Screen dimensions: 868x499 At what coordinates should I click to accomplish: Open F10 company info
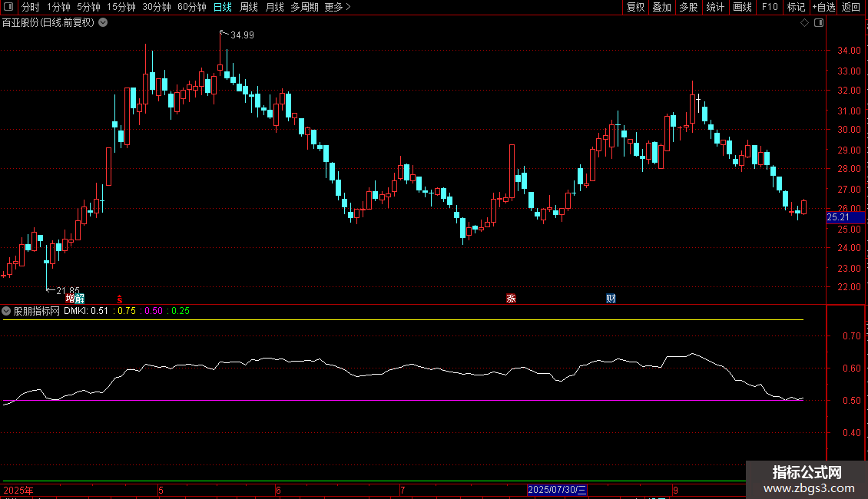(x=770, y=7)
